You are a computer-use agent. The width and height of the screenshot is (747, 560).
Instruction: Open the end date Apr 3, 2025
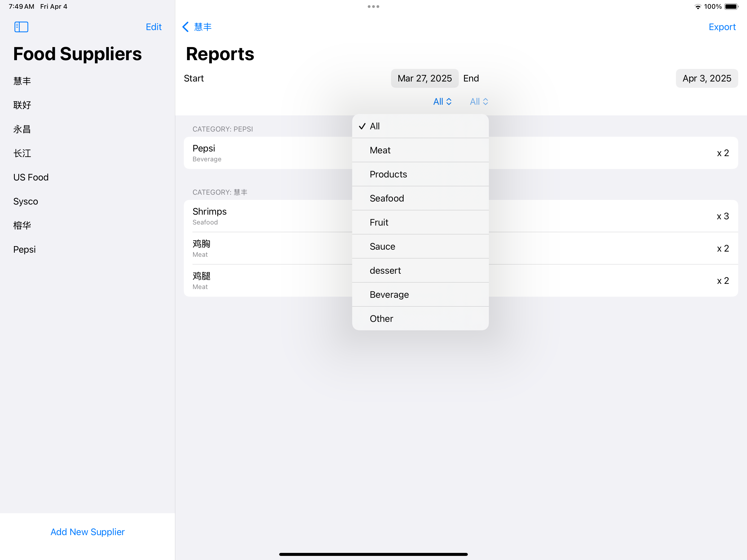coord(707,78)
